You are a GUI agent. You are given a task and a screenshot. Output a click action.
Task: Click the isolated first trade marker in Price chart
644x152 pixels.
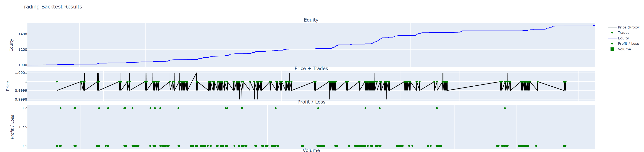click(57, 82)
